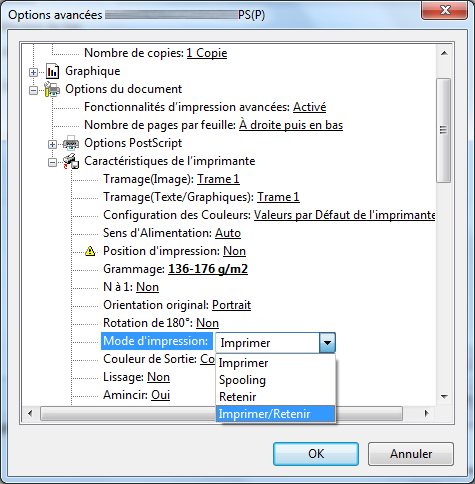The height and width of the screenshot is (484, 475).
Task: Click the Activé value link
Action: [310, 107]
